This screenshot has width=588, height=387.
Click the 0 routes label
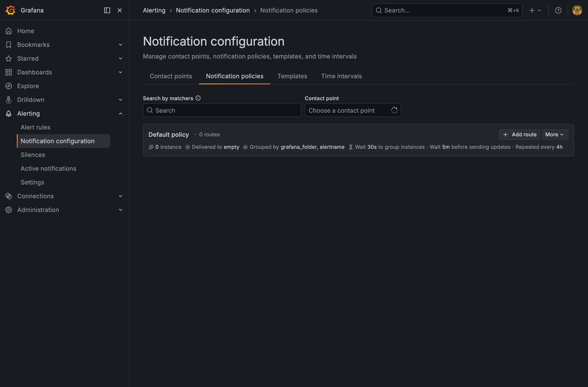(x=209, y=135)
